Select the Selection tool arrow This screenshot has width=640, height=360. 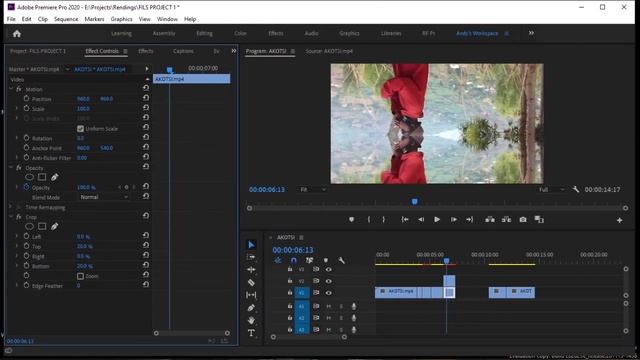pos(251,244)
